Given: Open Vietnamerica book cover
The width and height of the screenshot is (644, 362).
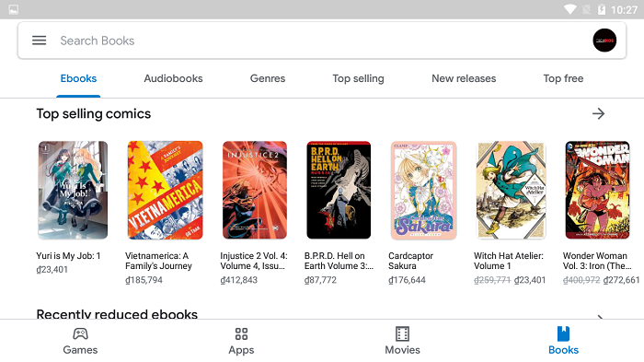Looking at the screenshot, I should 165,190.
